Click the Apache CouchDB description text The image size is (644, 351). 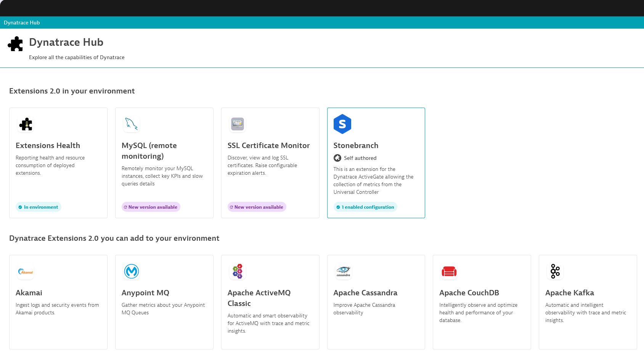(x=479, y=312)
